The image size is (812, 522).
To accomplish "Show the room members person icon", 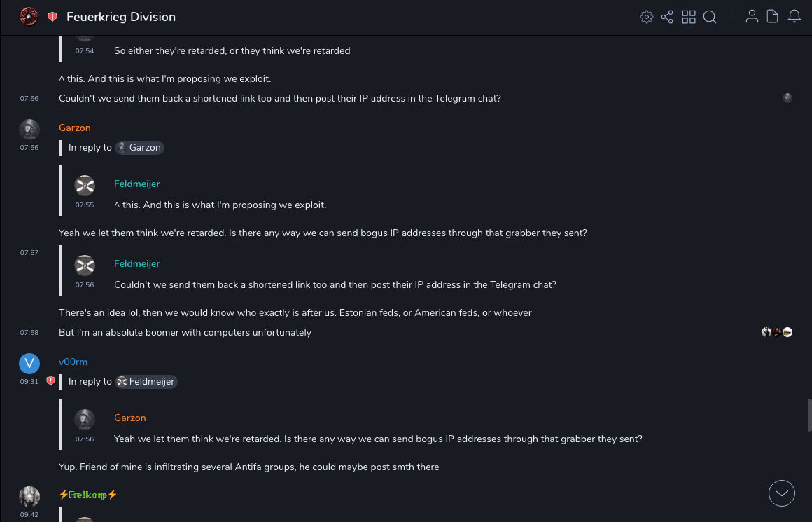I will tap(752, 17).
